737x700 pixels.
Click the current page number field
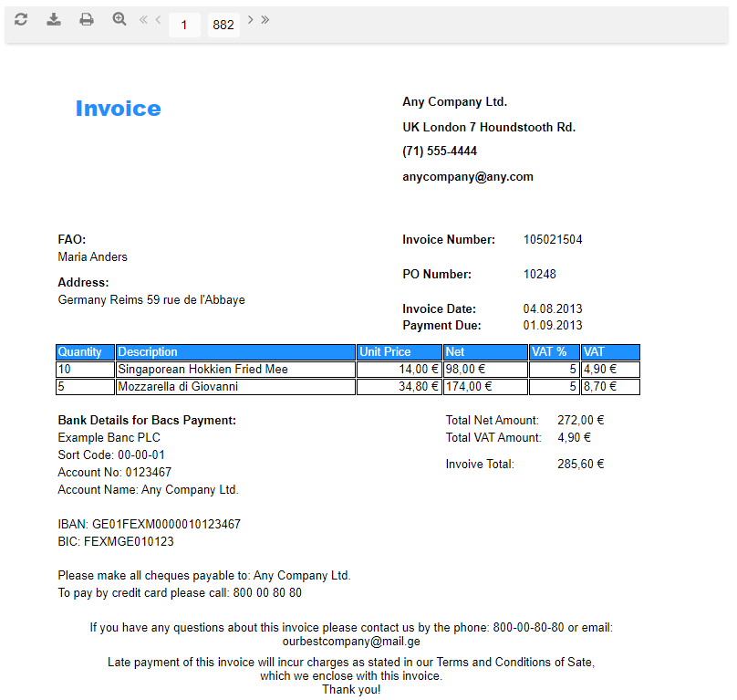click(183, 25)
